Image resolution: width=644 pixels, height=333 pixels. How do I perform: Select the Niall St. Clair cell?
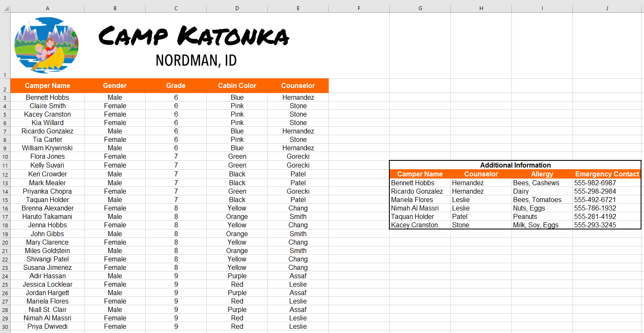click(x=48, y=309)
